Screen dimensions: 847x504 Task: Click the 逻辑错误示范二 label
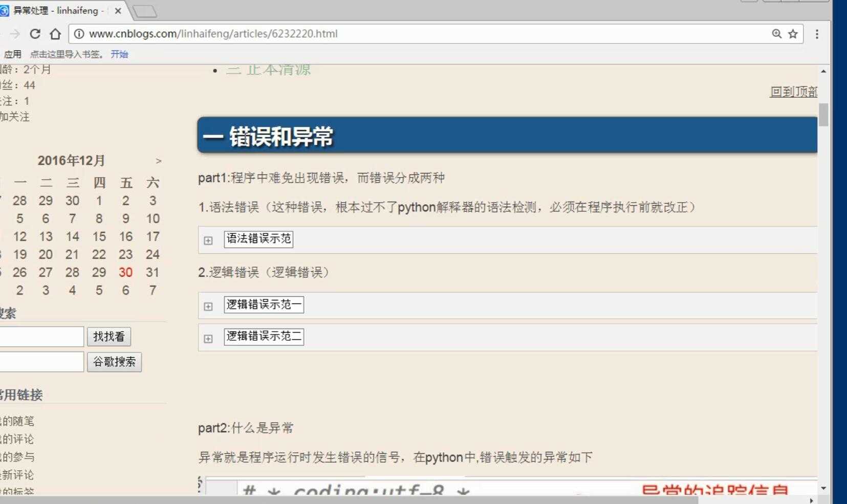264,336
